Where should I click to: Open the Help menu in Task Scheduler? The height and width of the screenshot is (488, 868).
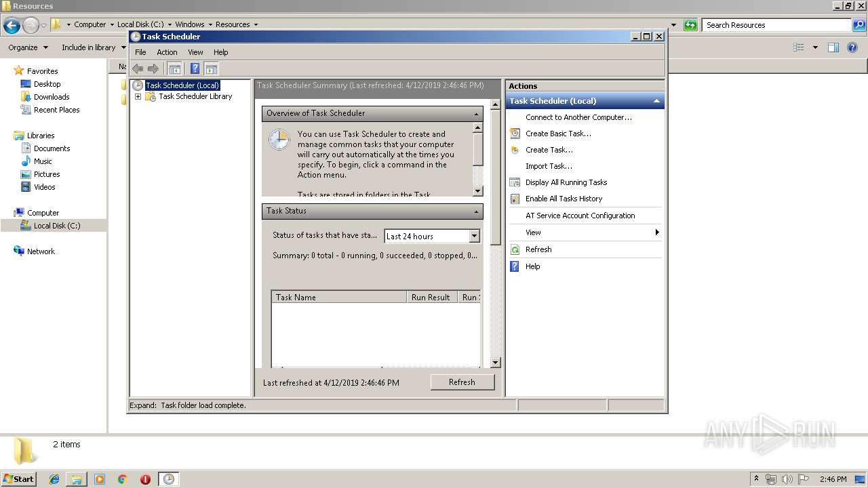(x=221, y=52)
